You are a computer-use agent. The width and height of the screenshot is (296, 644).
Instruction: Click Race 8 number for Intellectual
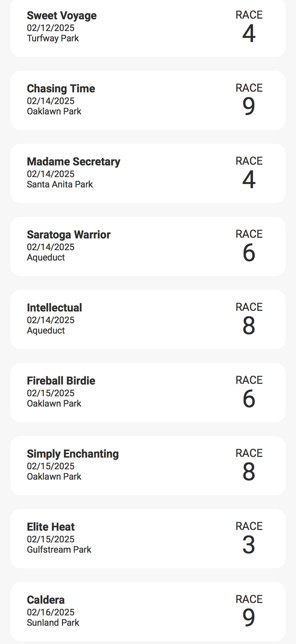[x=249, y=326]
